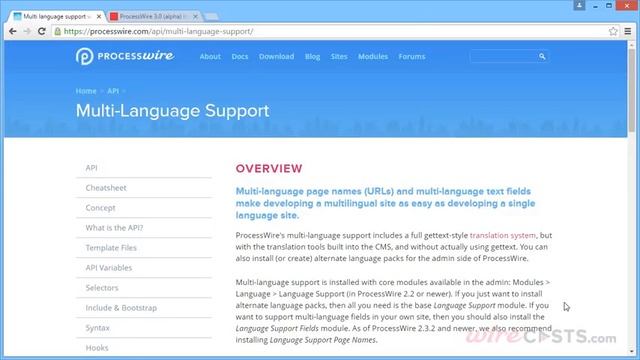640x360 pixels.
Task: Follow the Home breadcrumb link
Action: pyautogui.click(x=86, y=91)
